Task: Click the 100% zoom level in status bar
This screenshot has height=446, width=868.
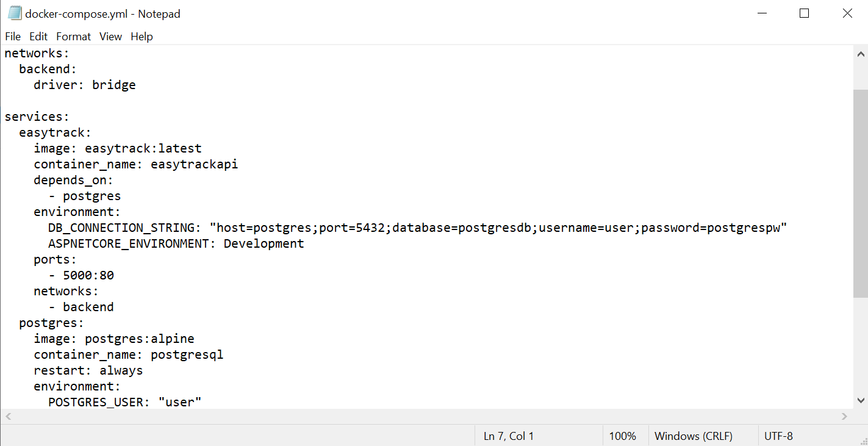Action: click(x=622, y=436)
